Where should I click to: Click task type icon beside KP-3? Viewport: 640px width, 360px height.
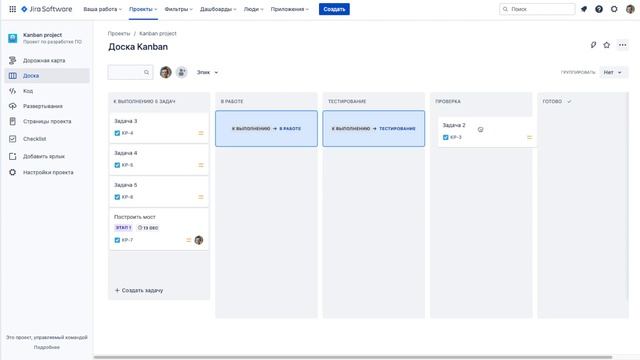click(446, 137)
